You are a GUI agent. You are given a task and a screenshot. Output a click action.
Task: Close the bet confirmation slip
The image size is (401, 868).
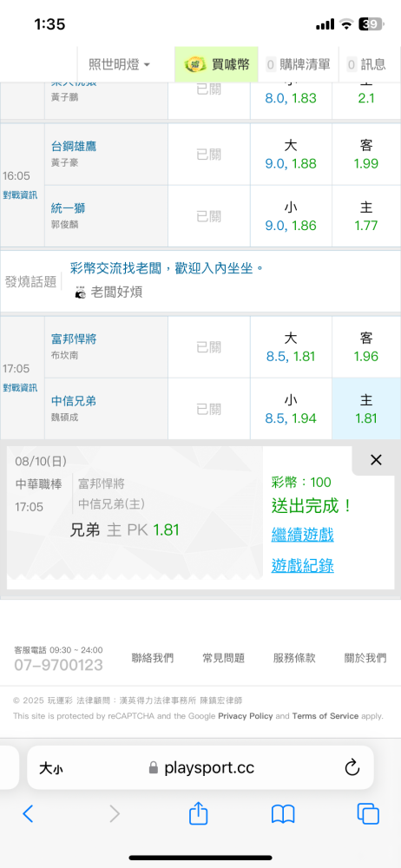376,459
